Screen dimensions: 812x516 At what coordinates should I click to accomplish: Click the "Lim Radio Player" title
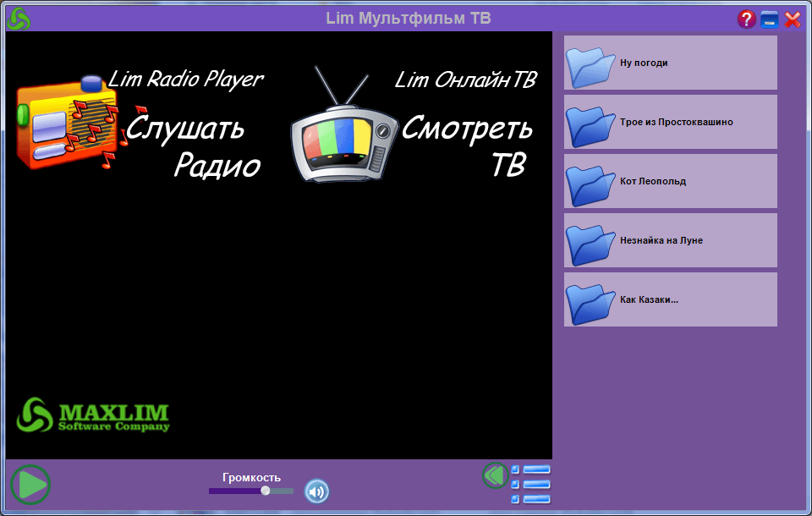tap(185, 80)
